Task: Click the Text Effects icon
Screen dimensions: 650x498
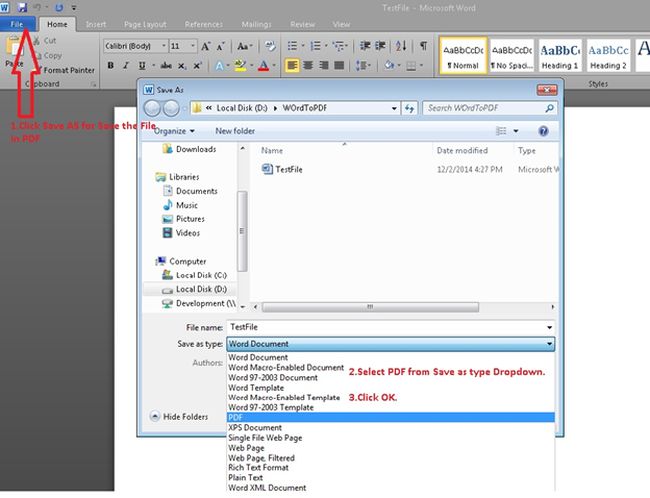Action: tap(219, 66)
